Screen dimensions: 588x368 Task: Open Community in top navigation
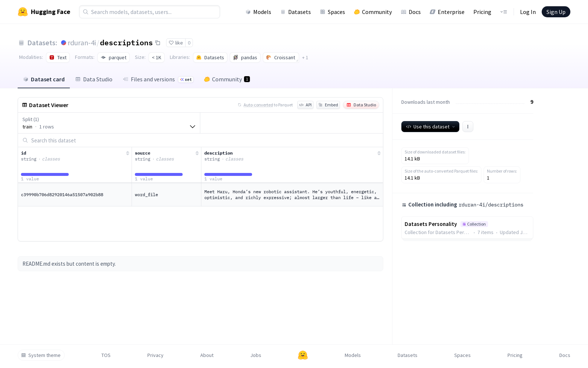tap(373, 12)
